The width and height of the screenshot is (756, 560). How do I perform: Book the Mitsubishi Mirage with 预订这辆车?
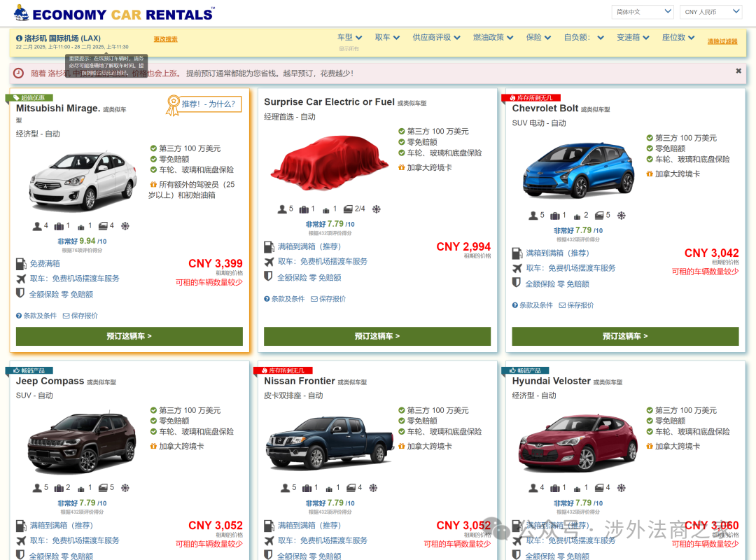pos(129,336)
